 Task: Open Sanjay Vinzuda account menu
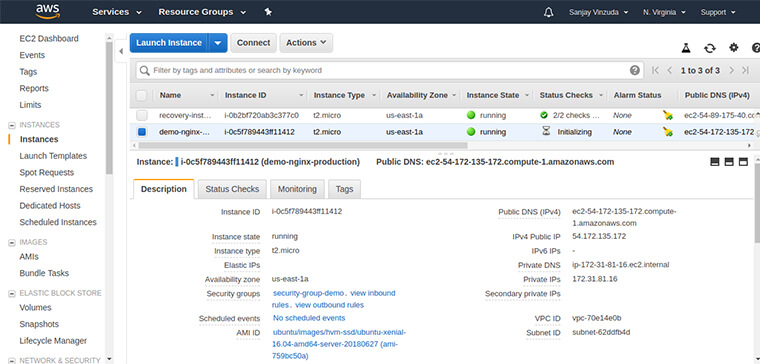[x=599, y=12]
